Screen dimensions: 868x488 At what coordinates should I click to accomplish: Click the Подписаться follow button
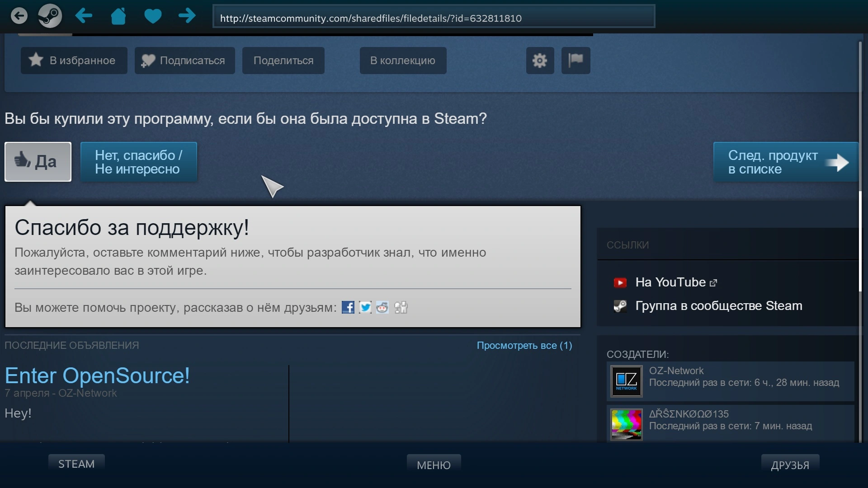click(185, 61)
